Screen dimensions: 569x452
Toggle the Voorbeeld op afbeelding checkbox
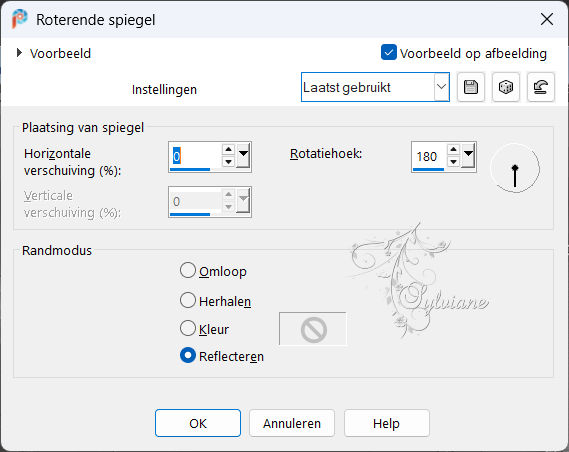coord(389,53)
